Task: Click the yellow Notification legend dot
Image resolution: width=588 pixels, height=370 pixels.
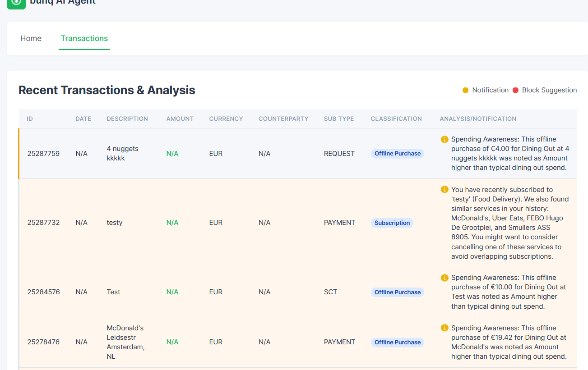Action: click(466, 90)
